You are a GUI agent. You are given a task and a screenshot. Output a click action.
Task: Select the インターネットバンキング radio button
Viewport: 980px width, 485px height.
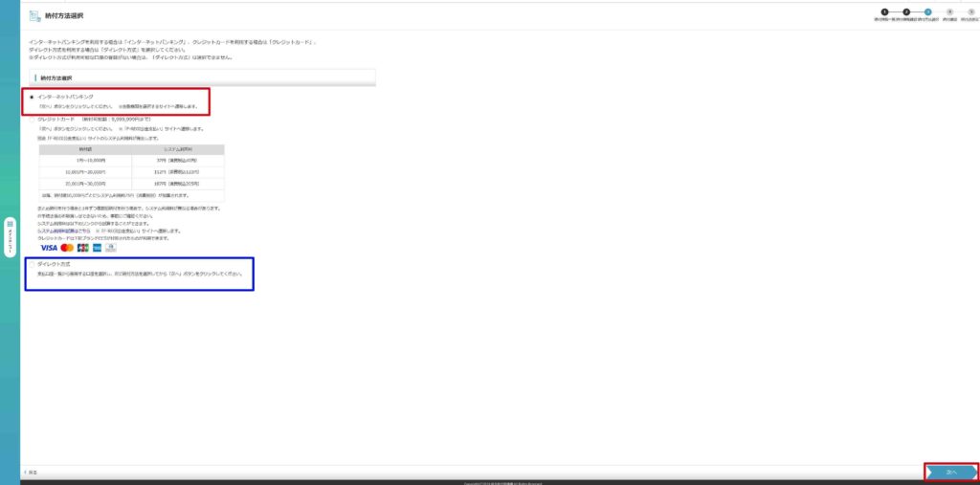[33, 98]
